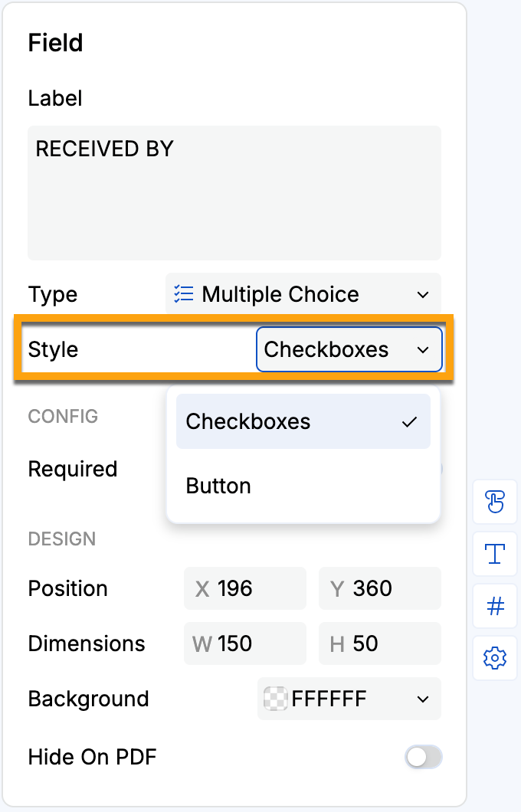
Task: Click the Y position field 360
Action: coord(380,589)
